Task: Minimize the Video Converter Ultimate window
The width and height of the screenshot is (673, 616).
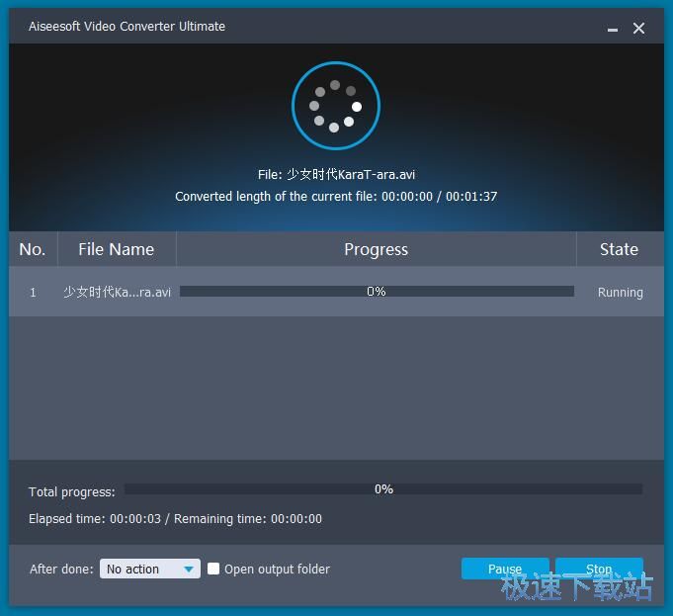Action: pos(613,29)
